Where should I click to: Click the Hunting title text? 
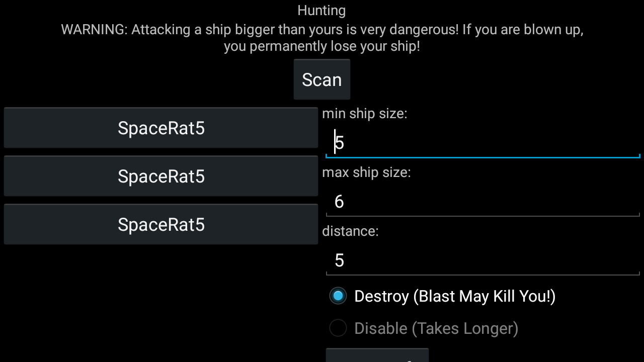[321, 11]
